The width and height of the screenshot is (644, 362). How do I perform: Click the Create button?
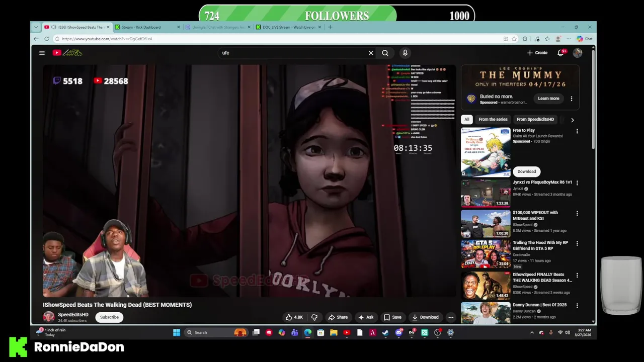coord(537,53)
